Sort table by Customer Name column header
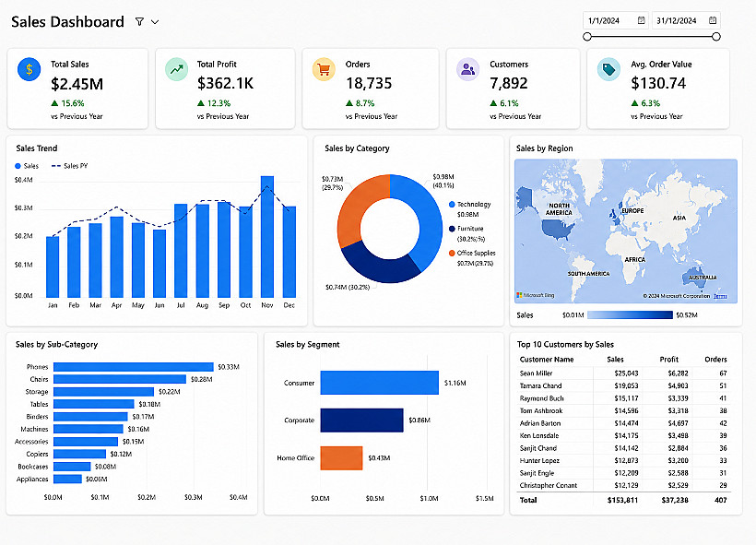 (x=547, y=360)
